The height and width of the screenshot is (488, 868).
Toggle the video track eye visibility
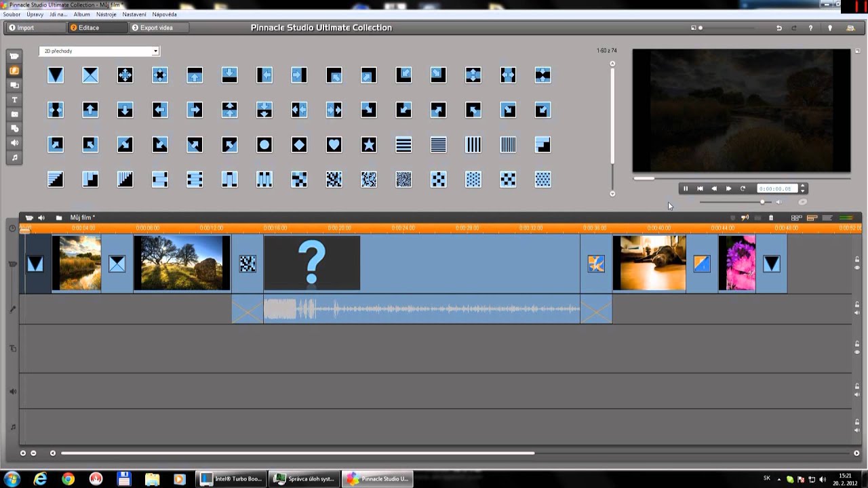(x=857, y=268)
